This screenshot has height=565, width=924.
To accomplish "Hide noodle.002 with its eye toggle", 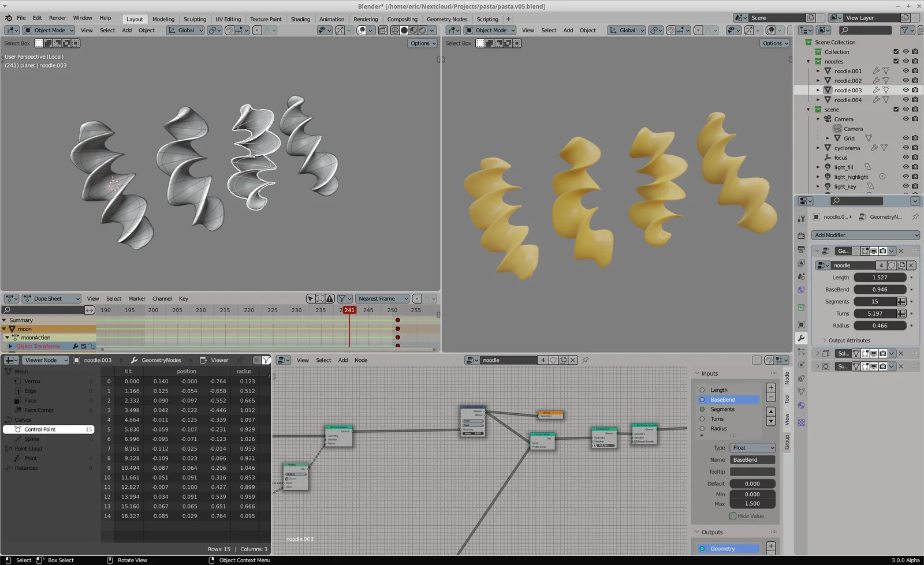I will [906, 80].
